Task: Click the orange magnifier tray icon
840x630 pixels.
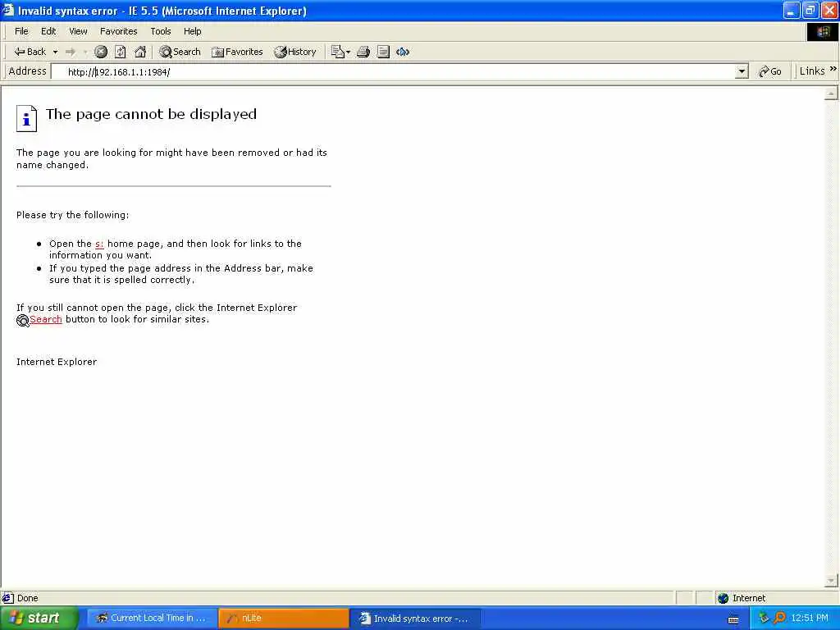Action: [779, 619]
